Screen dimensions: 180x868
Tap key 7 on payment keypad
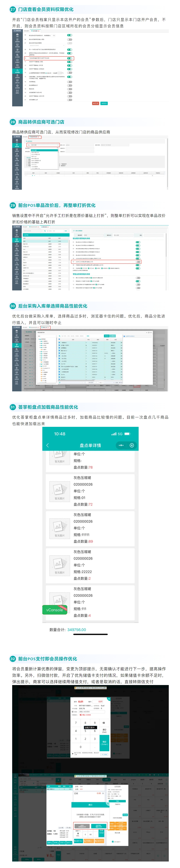76,723
